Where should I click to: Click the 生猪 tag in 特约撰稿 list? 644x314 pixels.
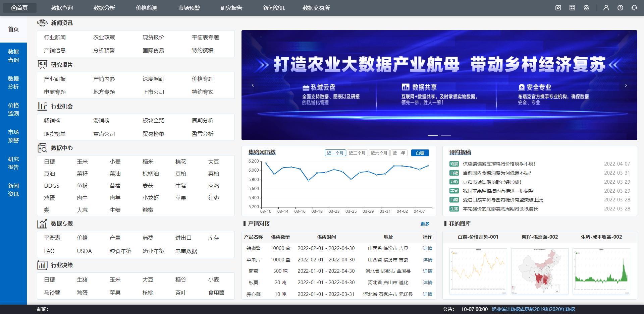coord(454,209)
